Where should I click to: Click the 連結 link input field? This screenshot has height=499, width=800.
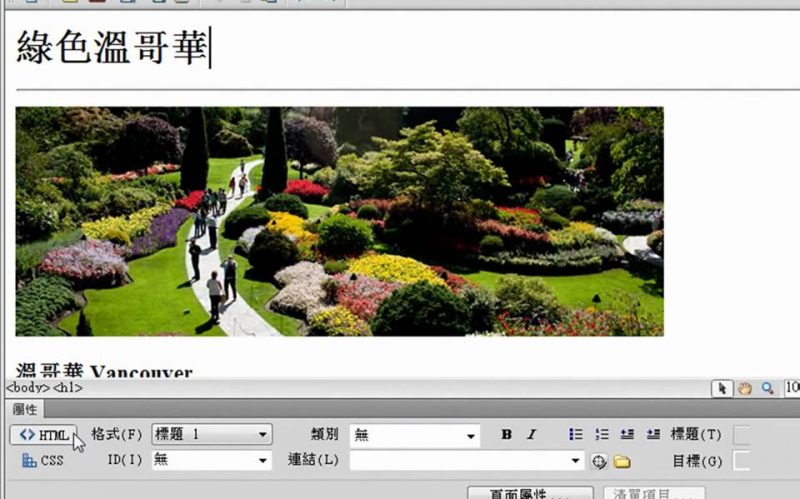458,461
